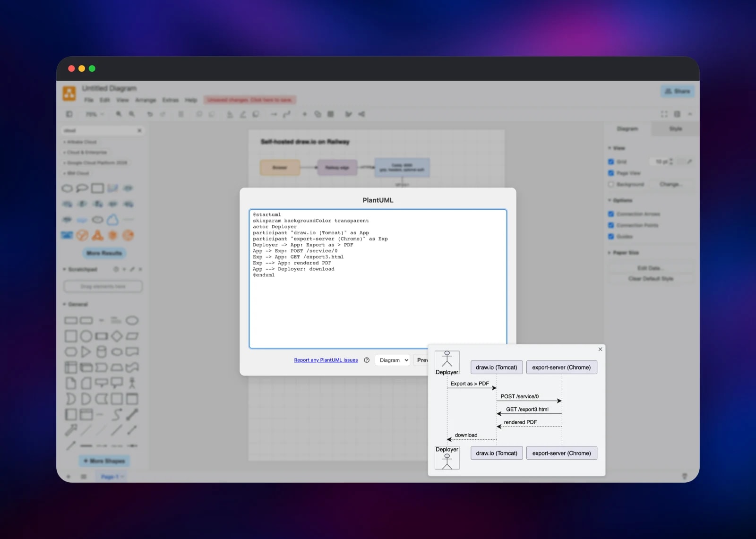Click the waypoints style icon in toolbar
756x539 pixels.
point(287,114)
